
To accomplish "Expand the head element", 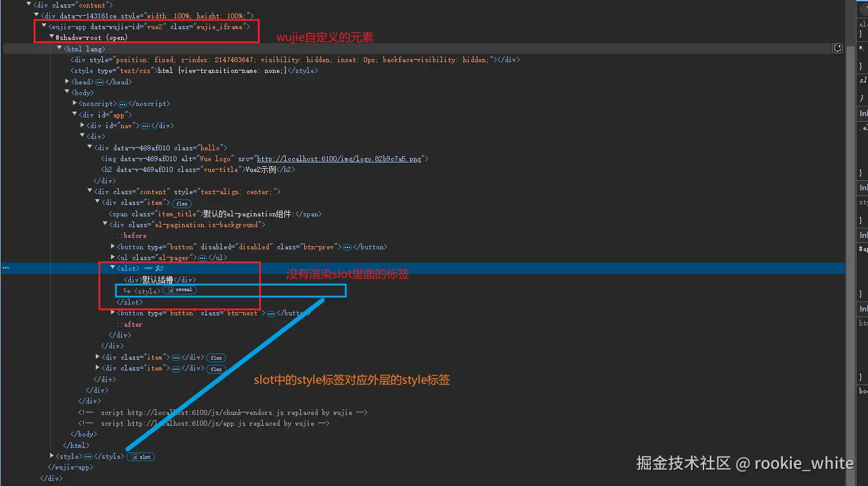I will coord(67,82).
